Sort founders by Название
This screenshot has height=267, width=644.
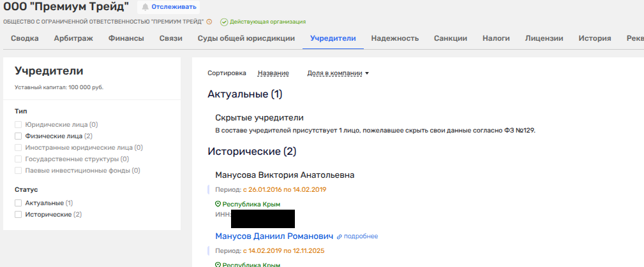[273, 73]
